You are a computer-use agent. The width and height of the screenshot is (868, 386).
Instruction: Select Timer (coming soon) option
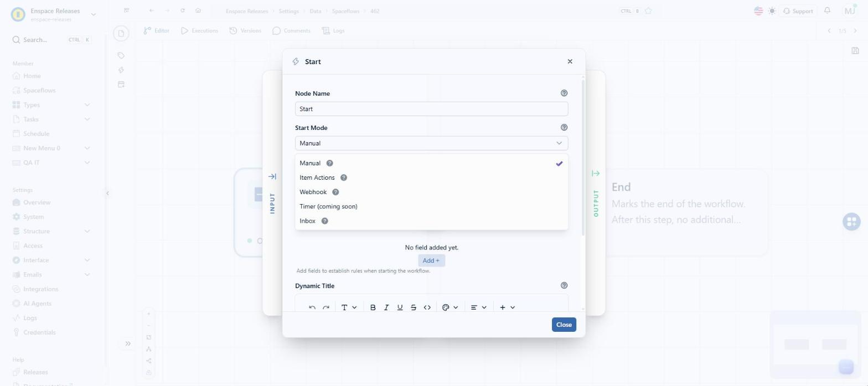point(431,206)
